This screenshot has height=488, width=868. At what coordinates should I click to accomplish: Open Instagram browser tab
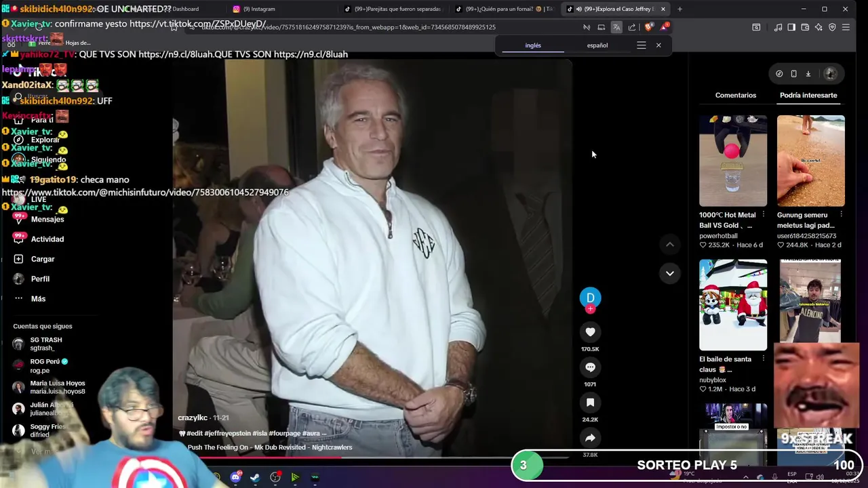click(258, 9)
